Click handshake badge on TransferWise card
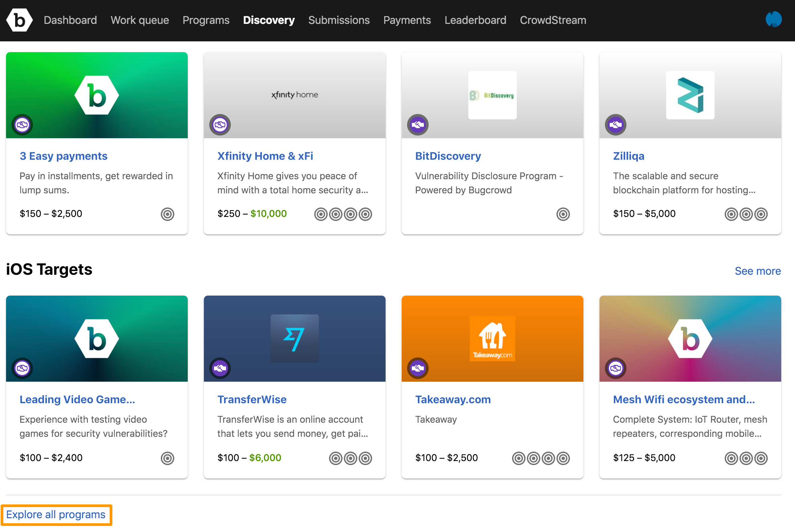Viewport: 795px width, 532px height. (x=220, y=368)
